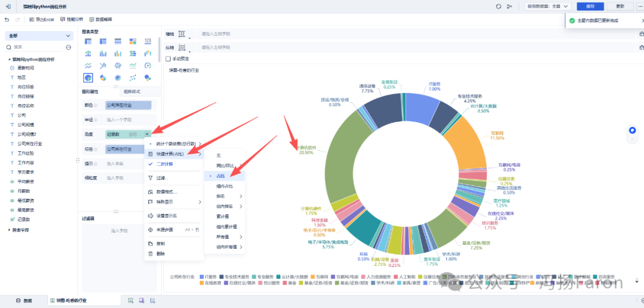Select 累计值 option in submenu
Image resolution: width=644 pixels, height=308 pixels.
click(225, 216)
